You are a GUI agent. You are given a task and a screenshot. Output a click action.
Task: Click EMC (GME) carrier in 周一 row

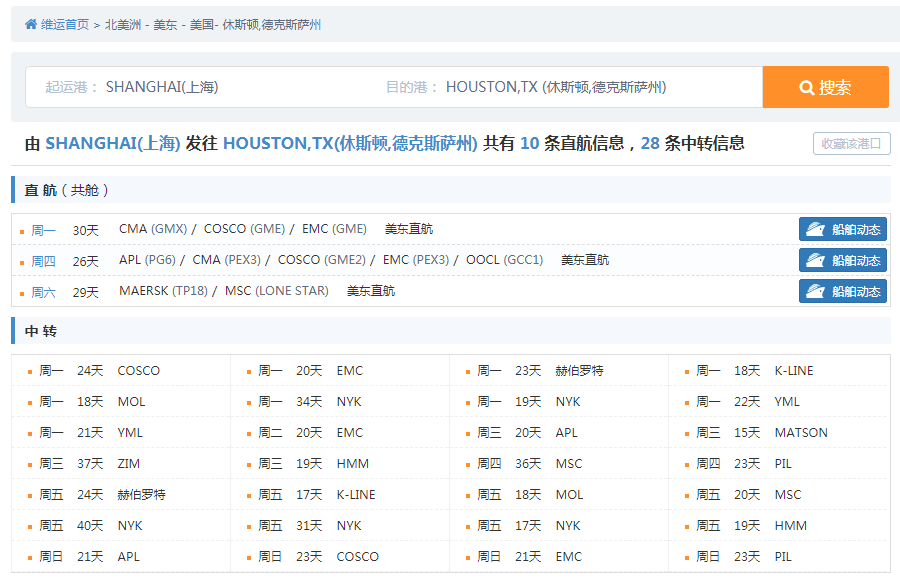pos(334,229)
